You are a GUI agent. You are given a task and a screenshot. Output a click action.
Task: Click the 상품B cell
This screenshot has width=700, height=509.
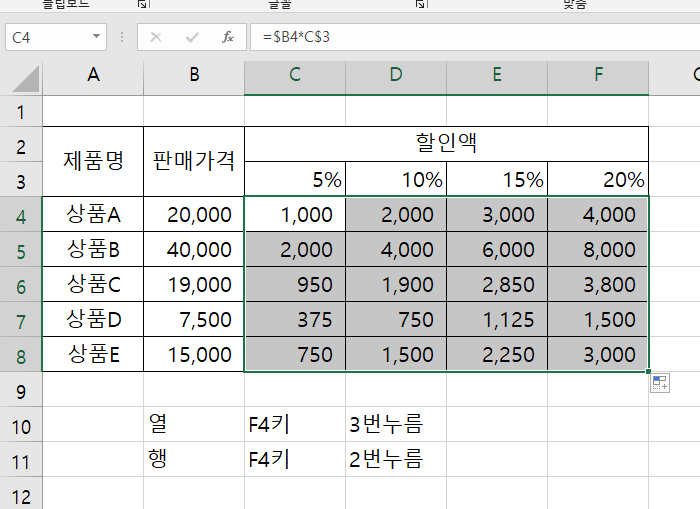[93, 249]
